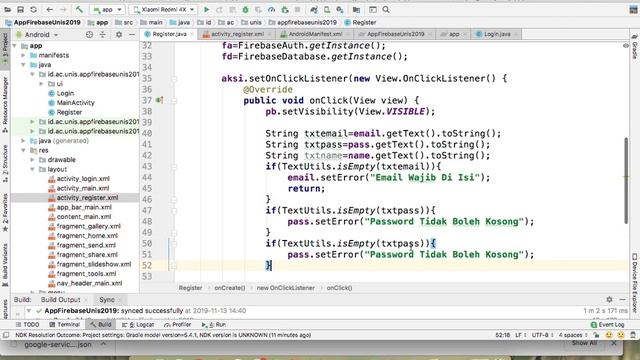Select activity_login.xml in layout folder
This screenshot has height=360, width=640.
83,178
